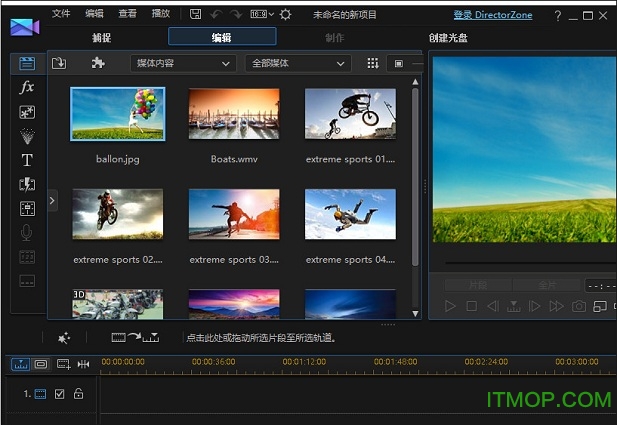This screenshot has height=425, width=617.
Task: Click the grid library view icon
Action: pos(372,63)
